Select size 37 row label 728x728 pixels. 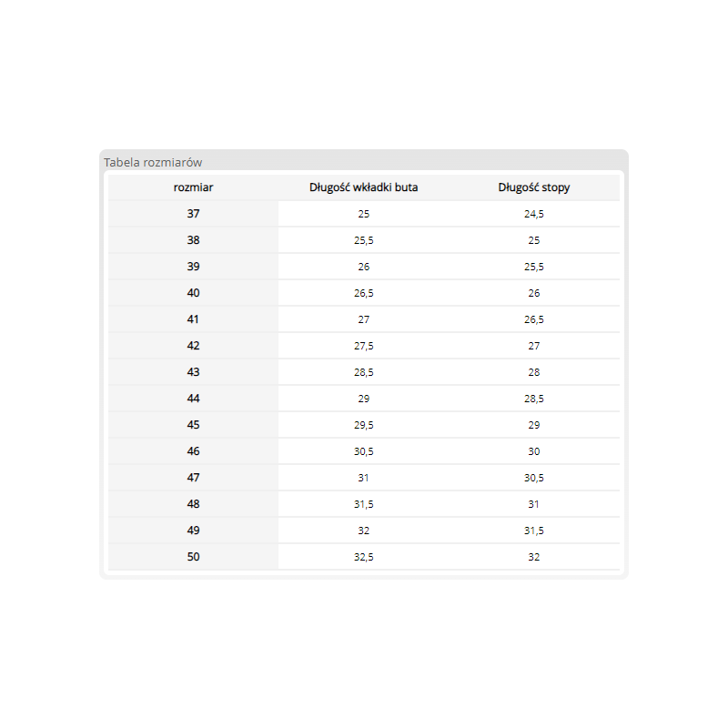(x=194, y=214)
